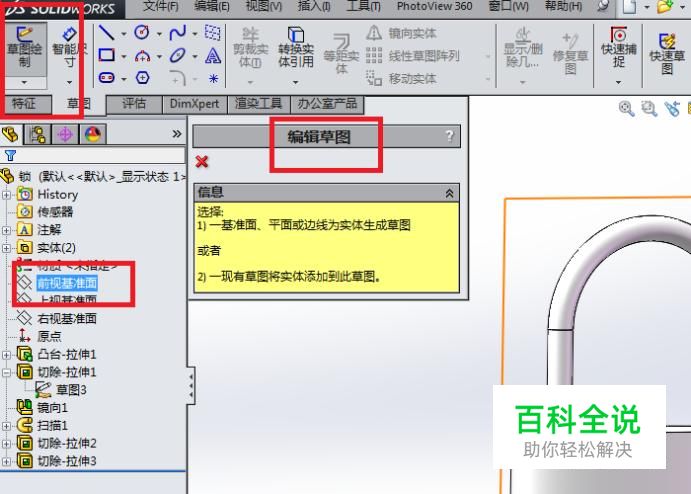Screen dimensions: 691x494
Task: Click the red X to cancel sketch
Action: (202, 162)
